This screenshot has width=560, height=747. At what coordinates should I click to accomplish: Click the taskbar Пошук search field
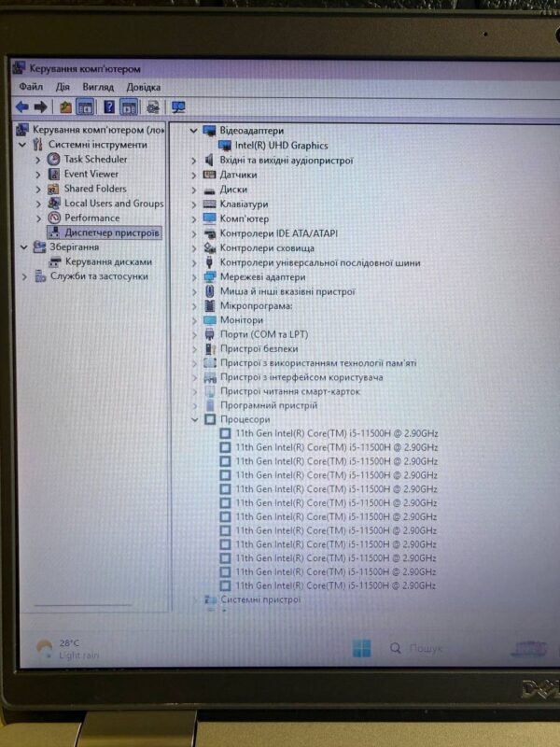click(426, 648)
